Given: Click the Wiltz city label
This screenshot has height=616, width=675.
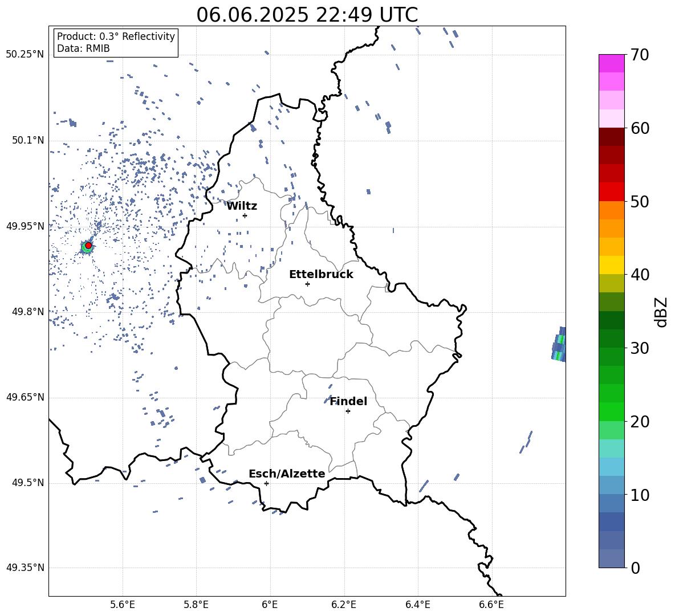Looking at the screenshot, I should [242, 206].
